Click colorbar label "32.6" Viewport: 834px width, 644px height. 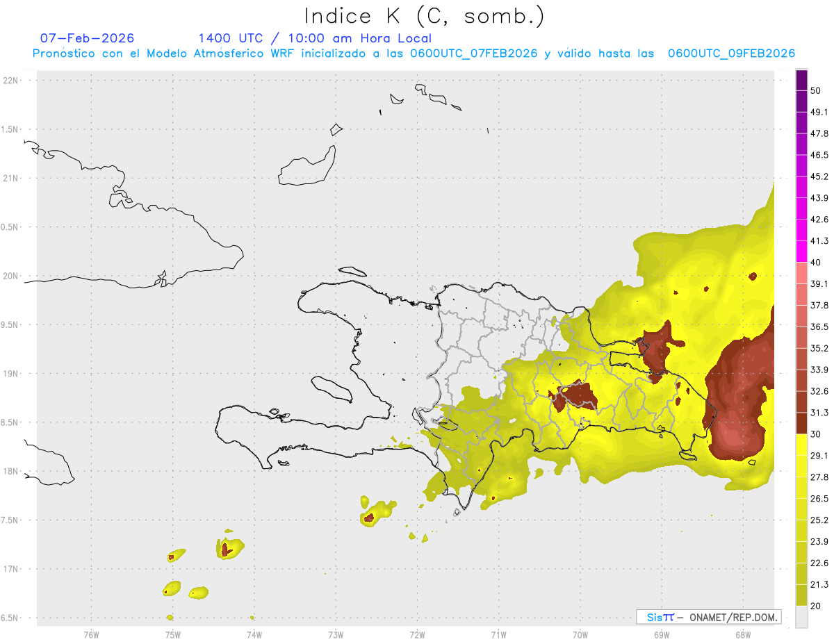tap(819, 391)
